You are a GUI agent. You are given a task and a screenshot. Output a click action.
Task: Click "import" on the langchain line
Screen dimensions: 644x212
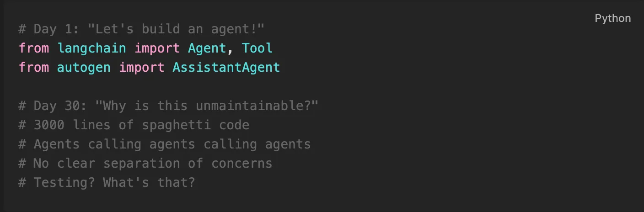157,48
